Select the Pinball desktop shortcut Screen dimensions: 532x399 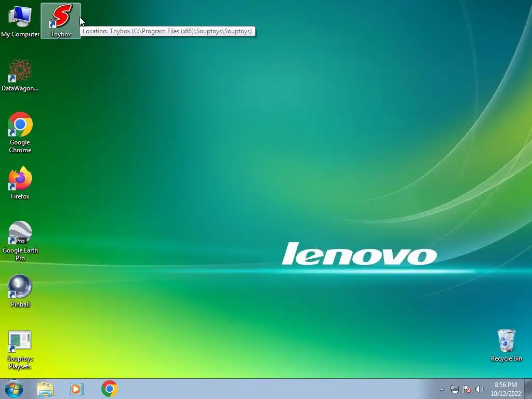[20, 291]
